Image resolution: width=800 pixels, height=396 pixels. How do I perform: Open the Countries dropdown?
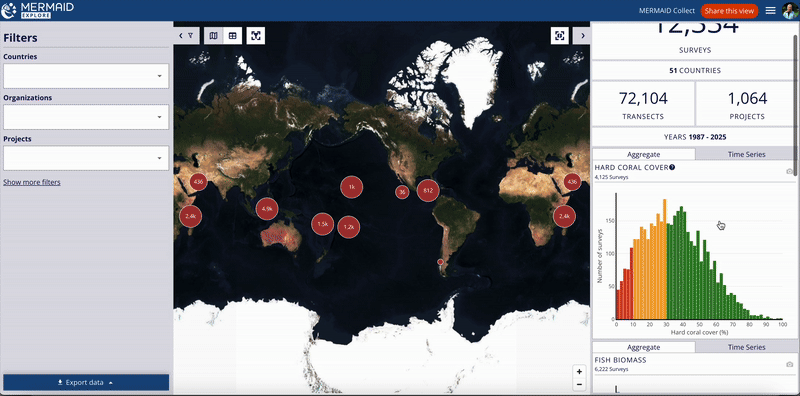pos(86,76)
